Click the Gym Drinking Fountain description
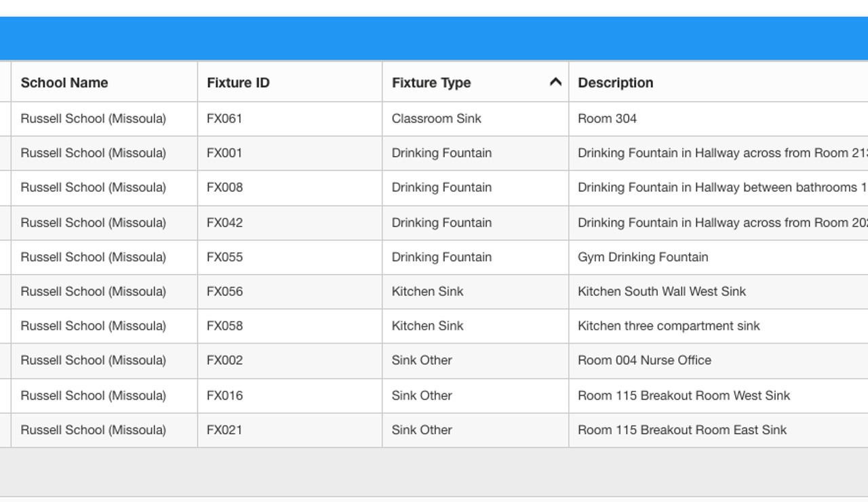The width and height of the screenshot is (868, 502). click(x=643, y=257)
